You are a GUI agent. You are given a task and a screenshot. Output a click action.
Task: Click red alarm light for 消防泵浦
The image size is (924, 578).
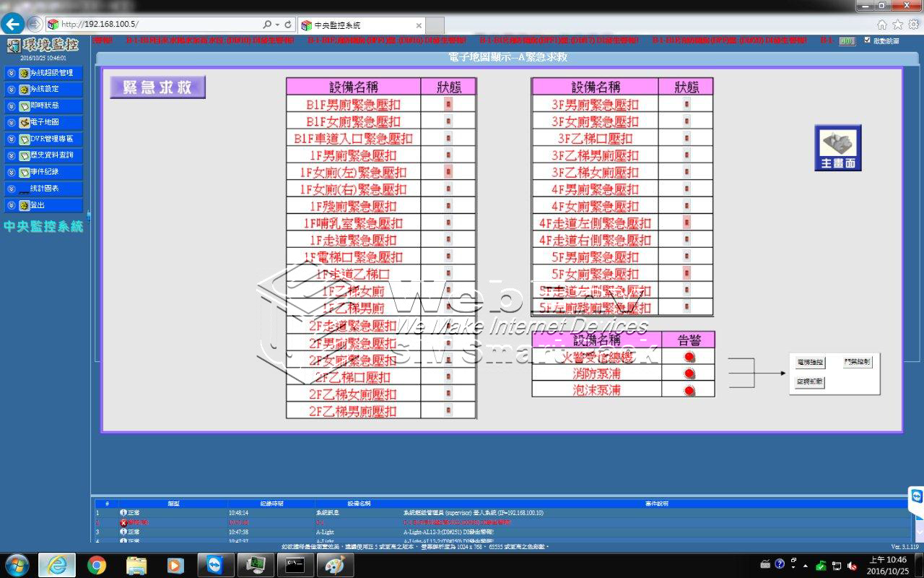coord(689,374)
